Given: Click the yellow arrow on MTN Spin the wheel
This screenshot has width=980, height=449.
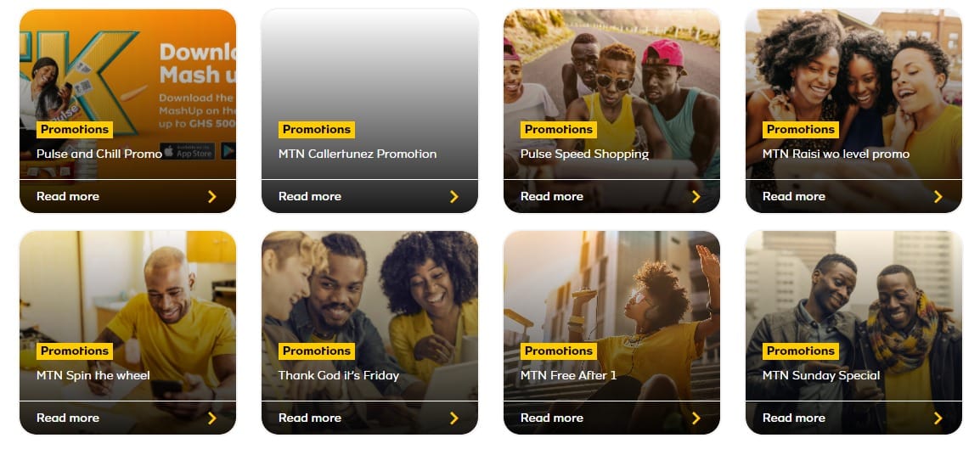Looking at the screenshot, I should click(211, 418).
